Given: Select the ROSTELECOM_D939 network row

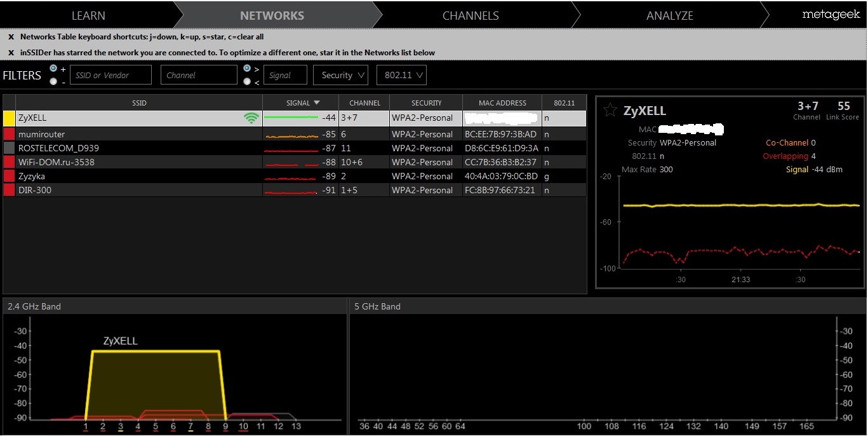Looking at the screenshot, I should 295,148.
